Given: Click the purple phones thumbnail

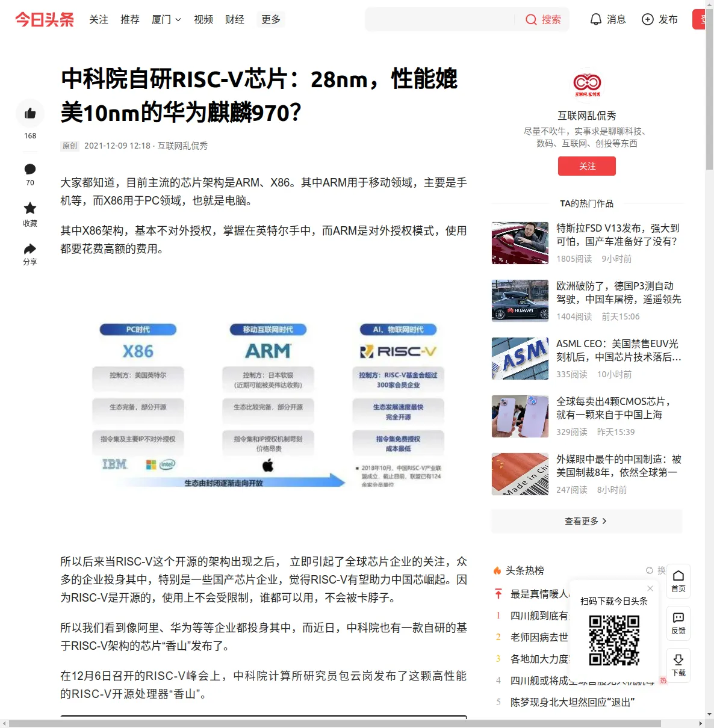Looking at the screenshot, I should point(520,416).
